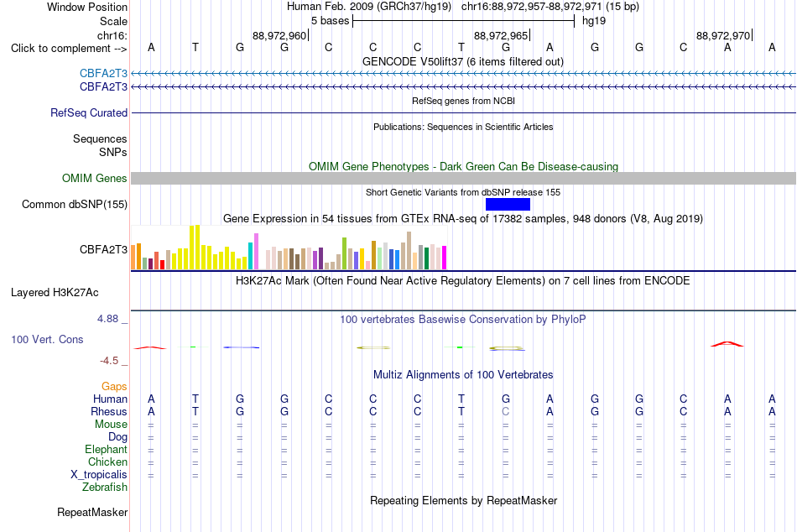
Task: Click the black CBFA2T3 GTEx expression label
Action: 103,249
